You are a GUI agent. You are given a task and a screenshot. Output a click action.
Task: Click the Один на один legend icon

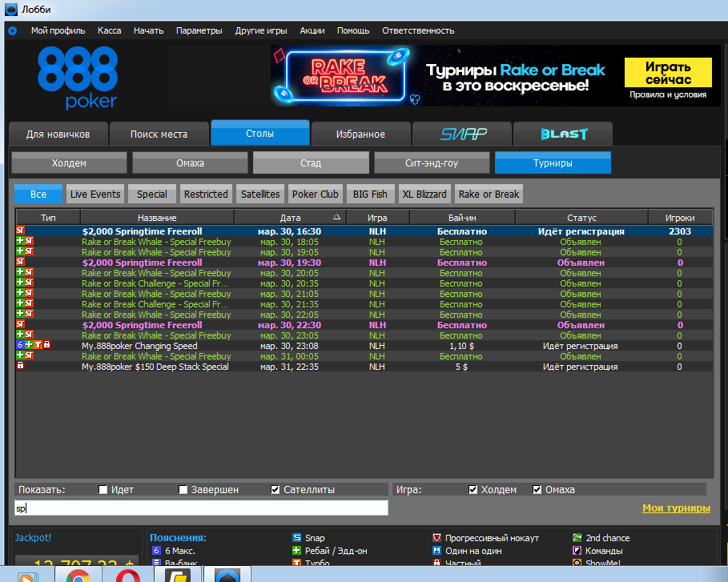pos(437,551)
